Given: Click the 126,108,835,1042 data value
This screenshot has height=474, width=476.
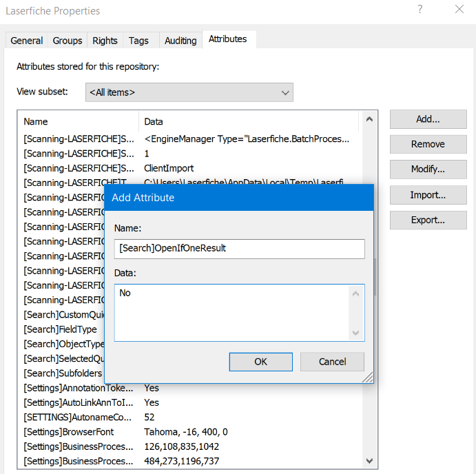Looking at the screenshot, I should coord(182,446).
